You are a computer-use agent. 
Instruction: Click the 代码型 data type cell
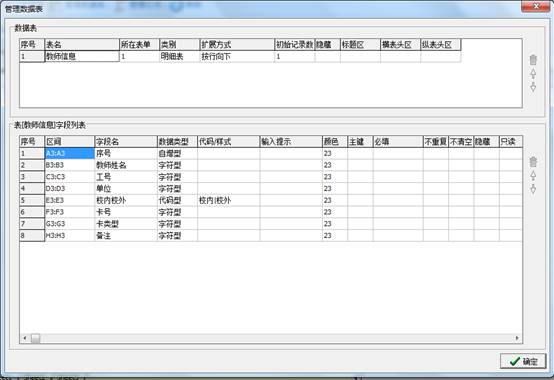coord(177,200)
